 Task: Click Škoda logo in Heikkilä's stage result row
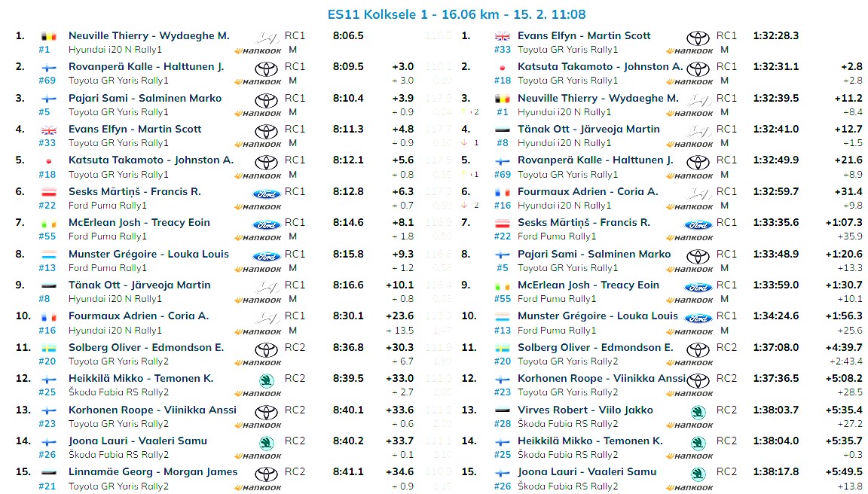[266, 381]
